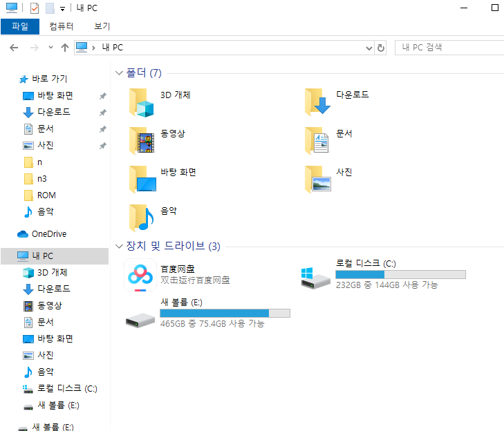Select the ROM folder in sidebar

point(46,195)
